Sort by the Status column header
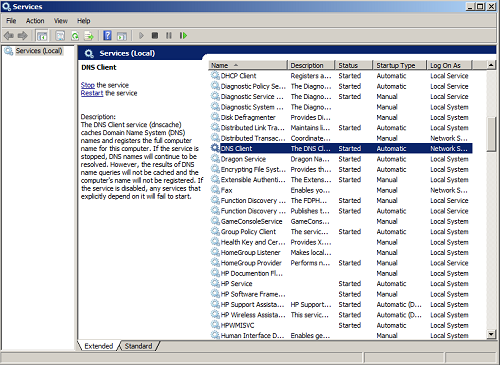This screenshot has width=500, height=365. pos(353,65)
